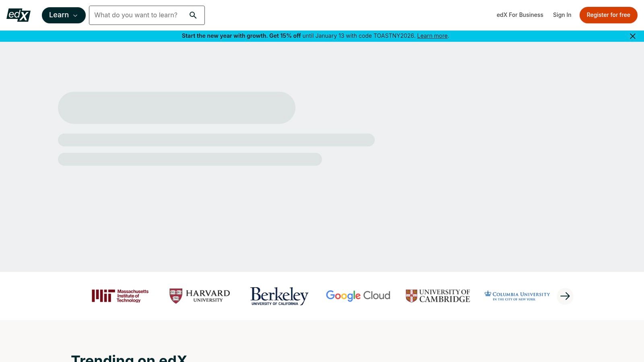Click Sign In
This screenshot has width=644, height=362.
pyautogui.click(x=562, y=15)
